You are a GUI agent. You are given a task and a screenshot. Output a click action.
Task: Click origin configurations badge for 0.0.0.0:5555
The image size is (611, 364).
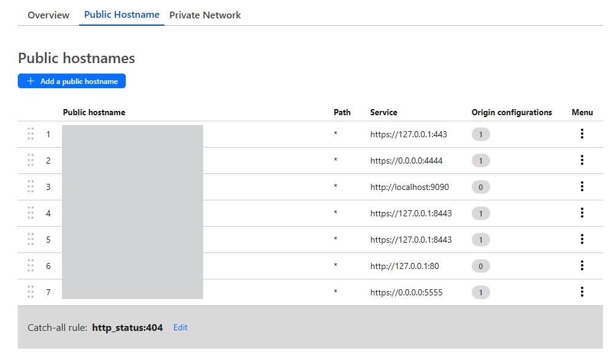[x=480, y=292]
